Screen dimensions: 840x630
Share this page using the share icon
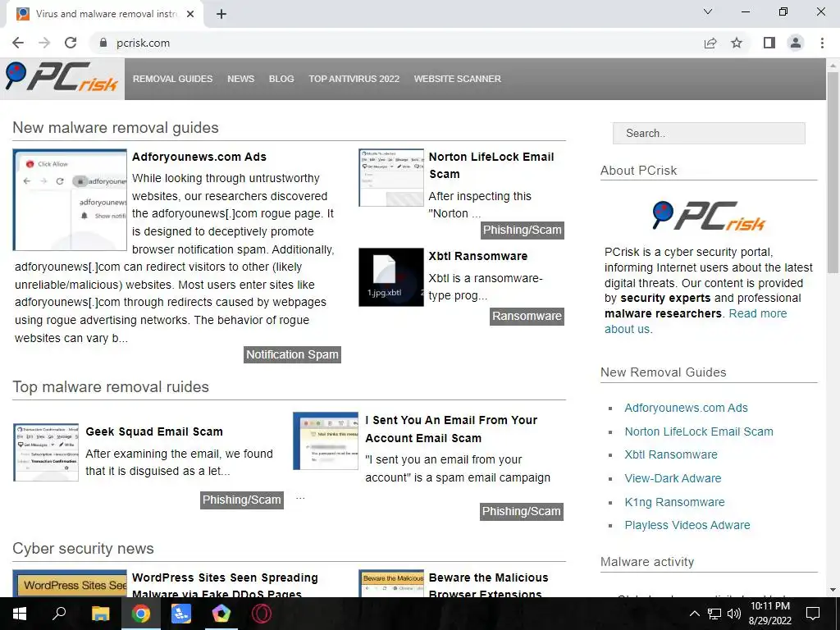click(710, 43)
